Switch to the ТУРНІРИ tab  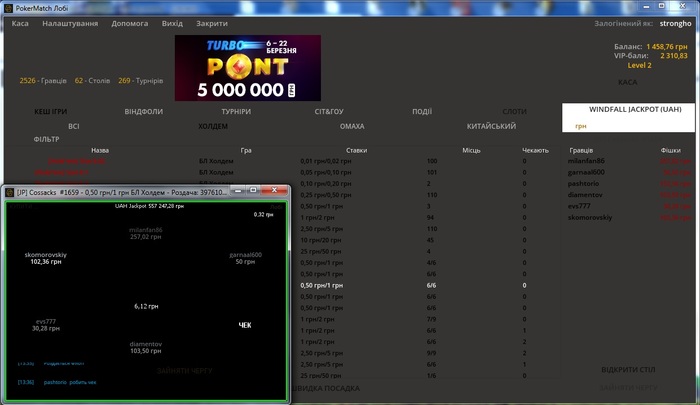(236, 112)
